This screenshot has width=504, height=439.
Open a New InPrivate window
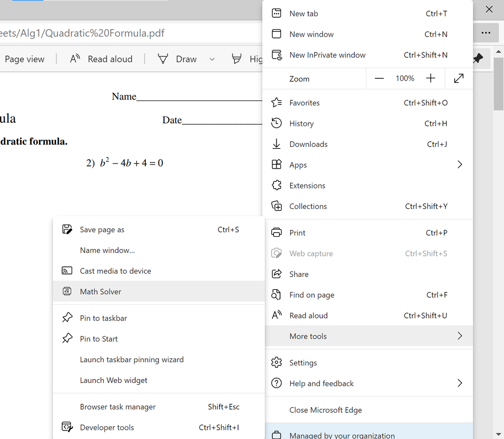[x=327, y=55]
